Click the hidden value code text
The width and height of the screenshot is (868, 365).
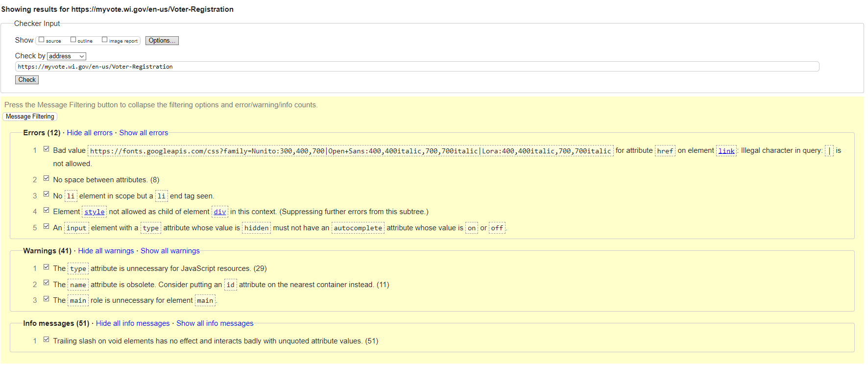[257, 228]
